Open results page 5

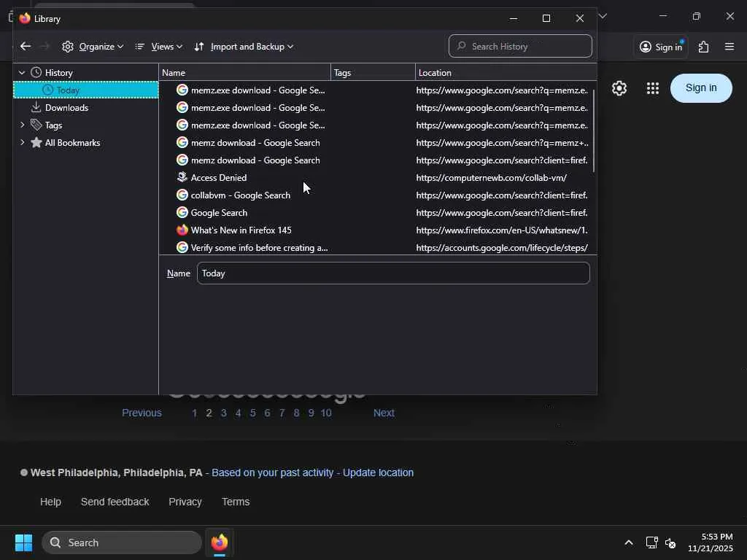(252, 413)
